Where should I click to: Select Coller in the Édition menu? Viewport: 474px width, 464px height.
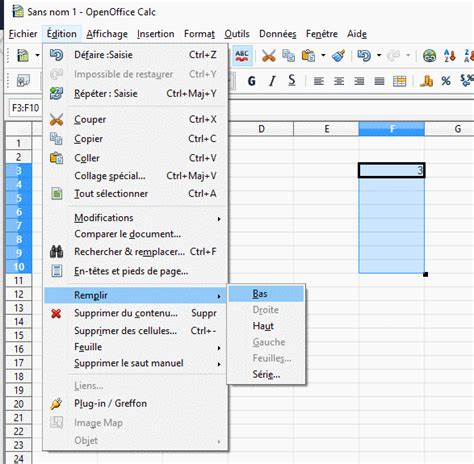pyautogui.click(x=135, y=158)
